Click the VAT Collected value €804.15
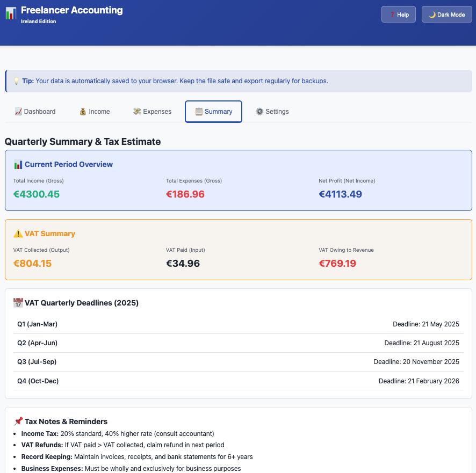 pos(32,264)
